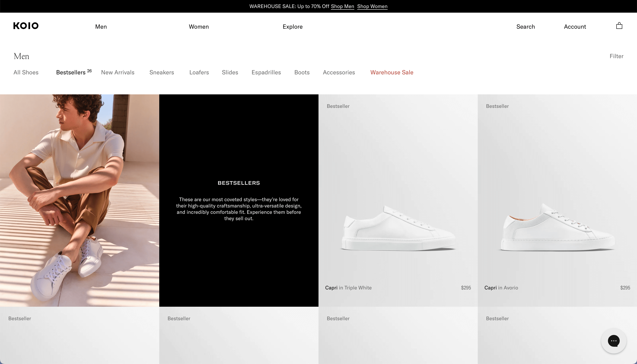Open the Filter panel
The image size is (637, 364).
coord(616,56)
